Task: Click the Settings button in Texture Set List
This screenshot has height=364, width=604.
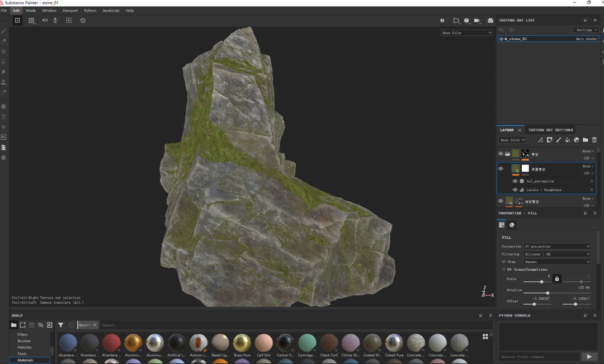Action: [586, 30]
